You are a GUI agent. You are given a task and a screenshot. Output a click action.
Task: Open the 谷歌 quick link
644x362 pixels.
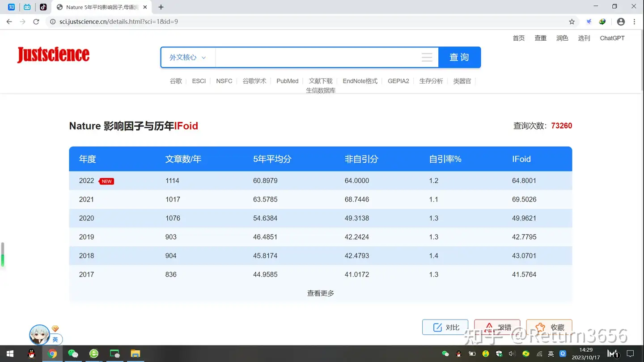pyautogui.click(x=176, y=81)
